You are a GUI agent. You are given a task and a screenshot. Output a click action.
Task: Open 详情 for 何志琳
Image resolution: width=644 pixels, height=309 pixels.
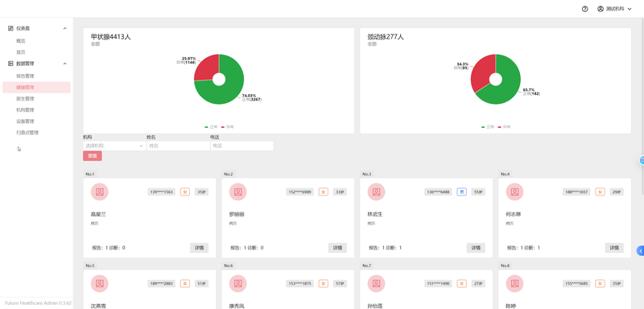pyautogui.click(x=614, y=248)
